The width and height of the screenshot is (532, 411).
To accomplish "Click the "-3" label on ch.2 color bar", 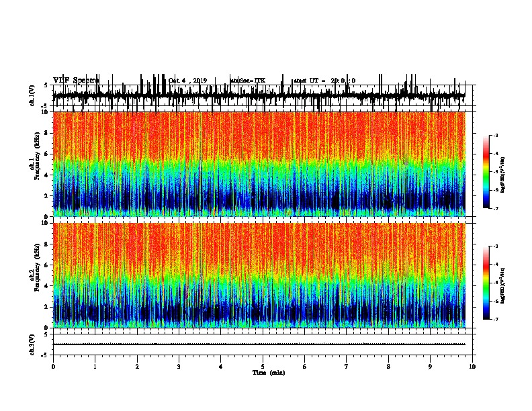I will [x=496, y=246].
